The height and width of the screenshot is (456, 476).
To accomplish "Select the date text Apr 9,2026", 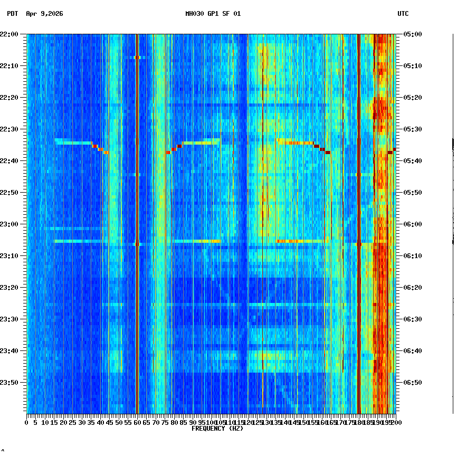I will [x=45, y=14].
